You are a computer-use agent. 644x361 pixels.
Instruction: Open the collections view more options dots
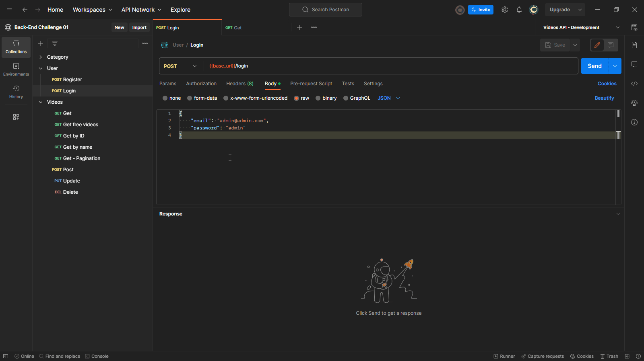tap(145, 43)
